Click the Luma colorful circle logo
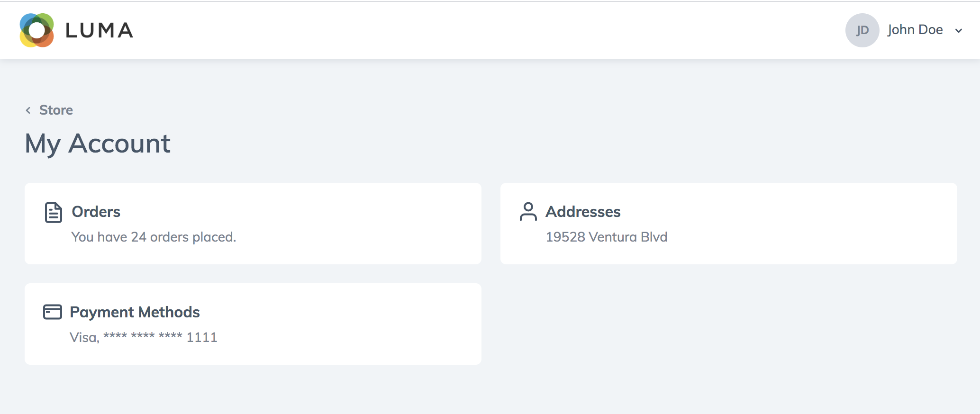This screenshot has height=414, width=980. (36, 30)
